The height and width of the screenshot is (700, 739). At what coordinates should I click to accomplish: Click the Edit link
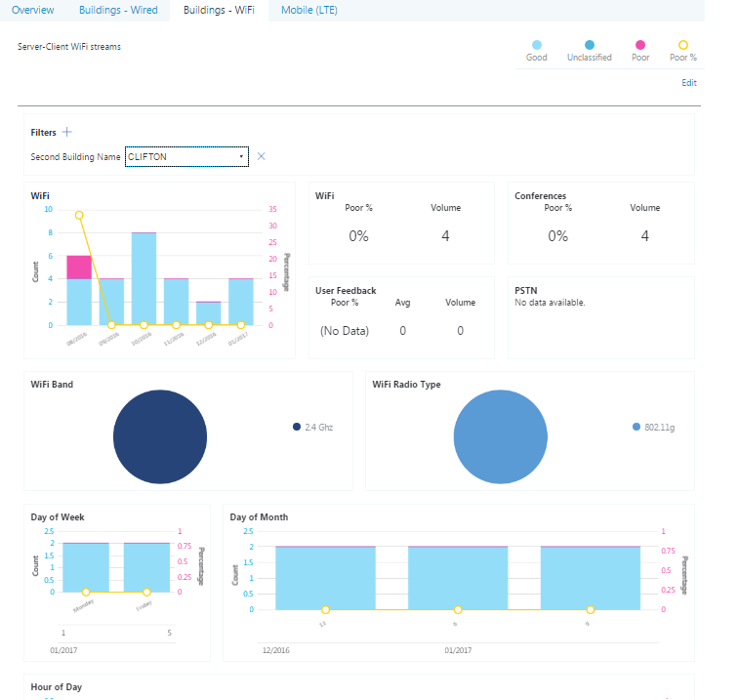coord(689,83)
